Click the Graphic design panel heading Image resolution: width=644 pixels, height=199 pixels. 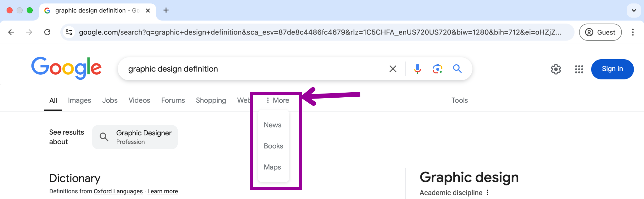(x=469, y=177)
